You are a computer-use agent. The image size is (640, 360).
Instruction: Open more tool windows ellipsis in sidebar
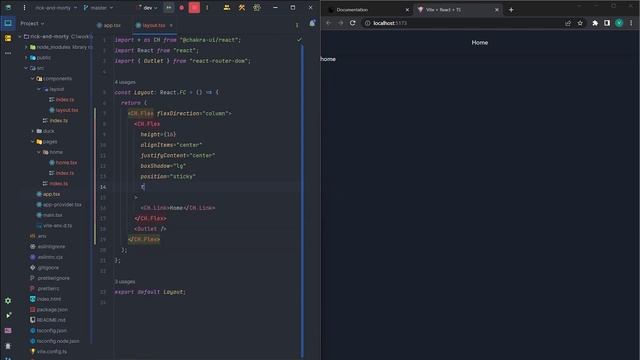pos(8,53)
